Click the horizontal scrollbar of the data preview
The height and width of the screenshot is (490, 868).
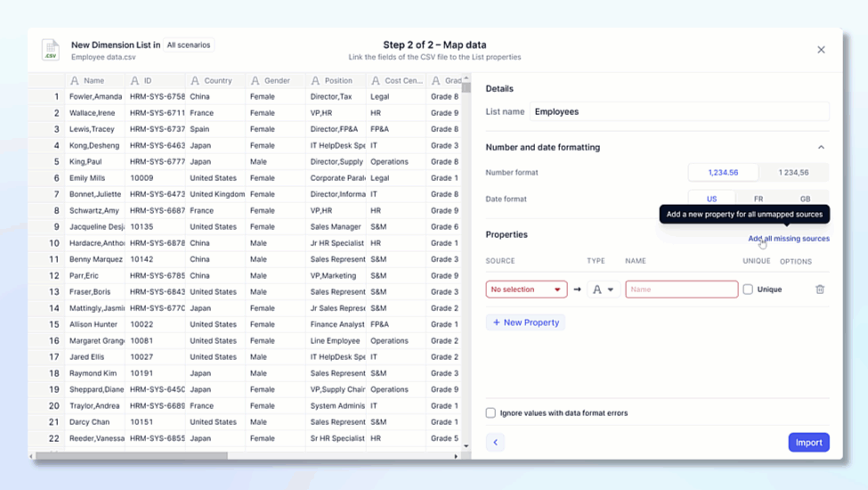pyautogui.click(x=131, y=455)
